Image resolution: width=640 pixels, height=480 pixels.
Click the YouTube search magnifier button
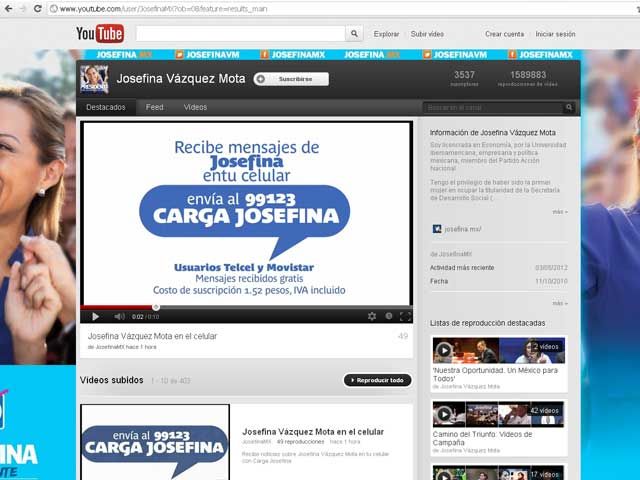(x=355, y=34)
